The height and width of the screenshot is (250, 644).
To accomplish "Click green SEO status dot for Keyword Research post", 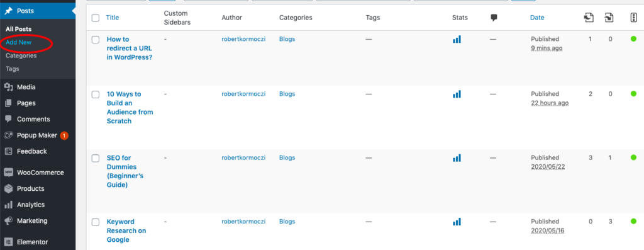I will (633, 222).
